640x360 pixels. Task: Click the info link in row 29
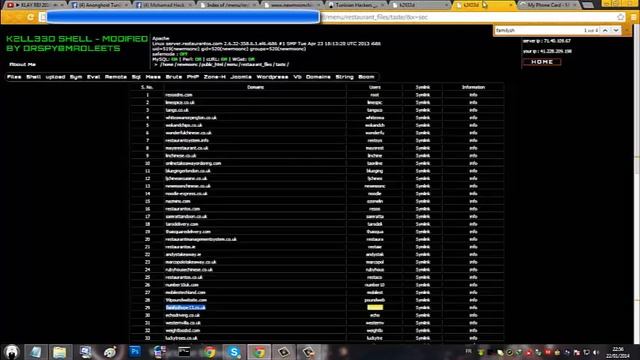473,308
